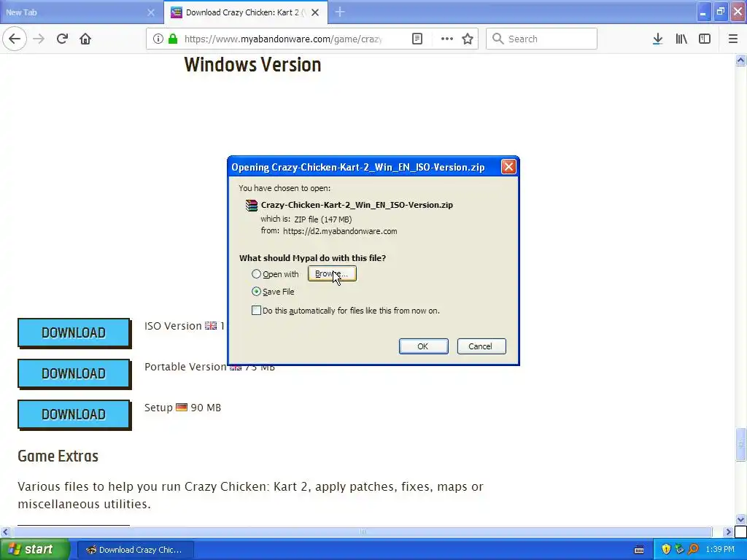747x560 pixels.
Task: Click the zip filename in dialog
Action: [357, 205]
